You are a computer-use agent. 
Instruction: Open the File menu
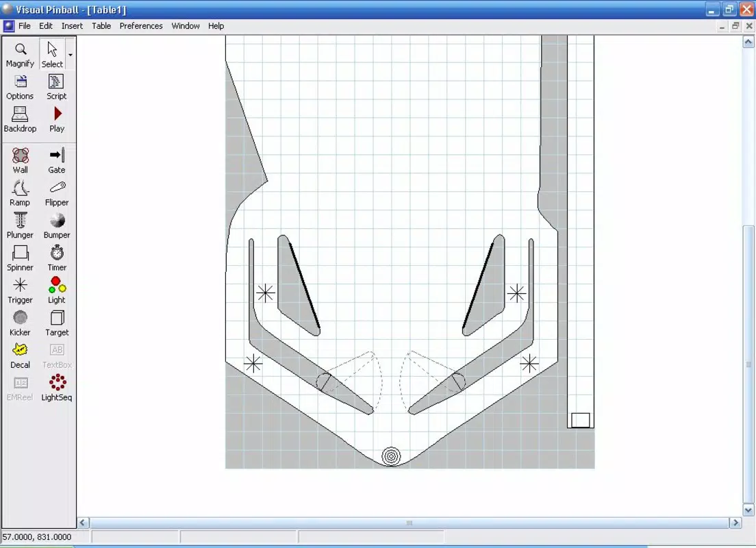click(25, 26)
